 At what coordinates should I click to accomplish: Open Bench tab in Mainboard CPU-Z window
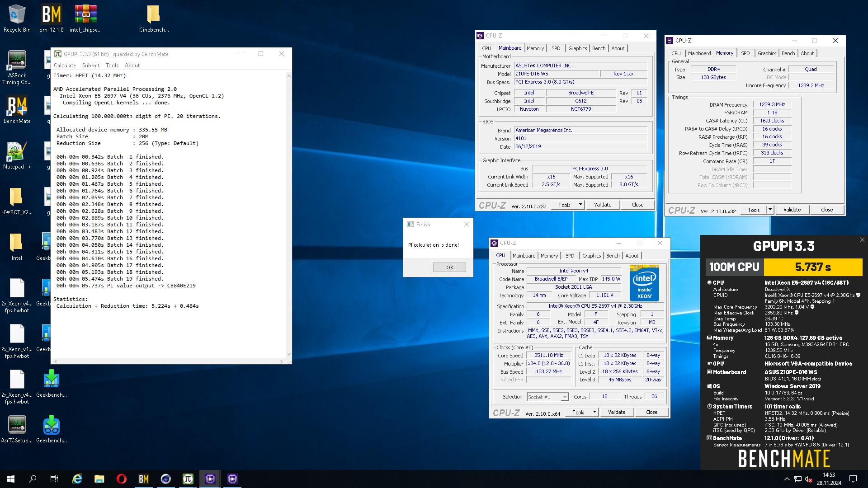tap(599, 48)
